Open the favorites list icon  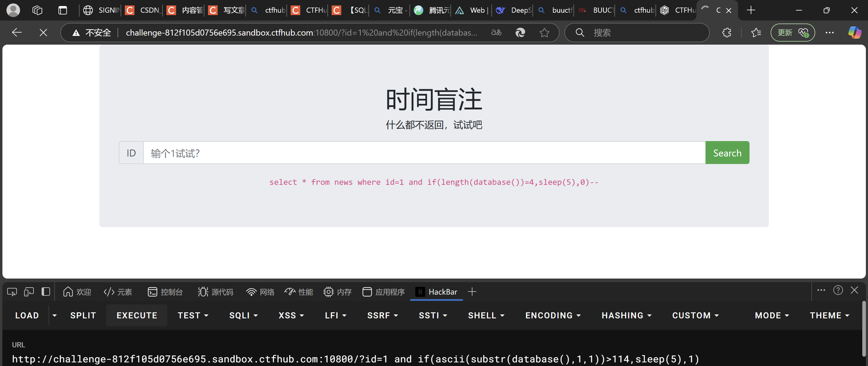click(756, 33)
